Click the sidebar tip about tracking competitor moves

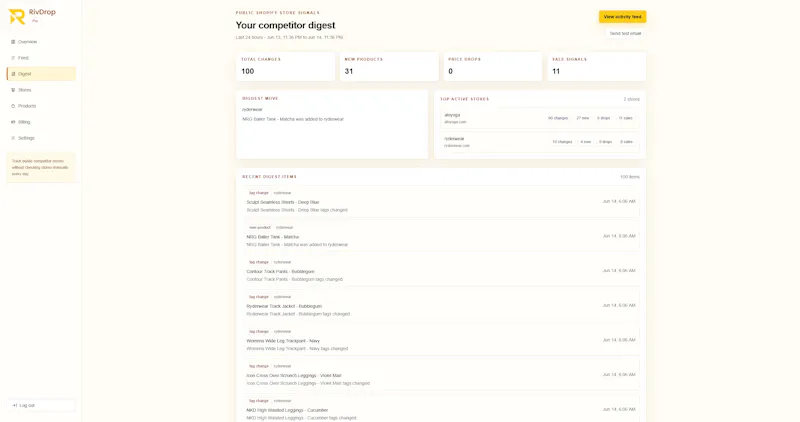41,167
